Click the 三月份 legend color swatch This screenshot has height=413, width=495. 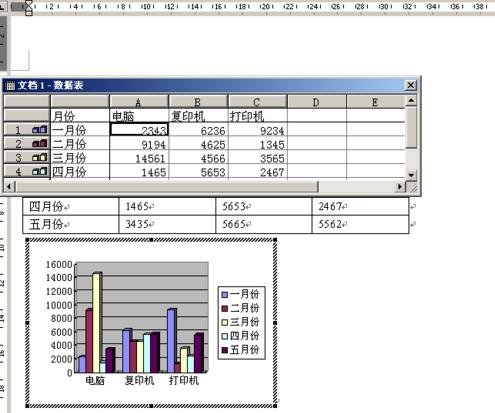225,322
